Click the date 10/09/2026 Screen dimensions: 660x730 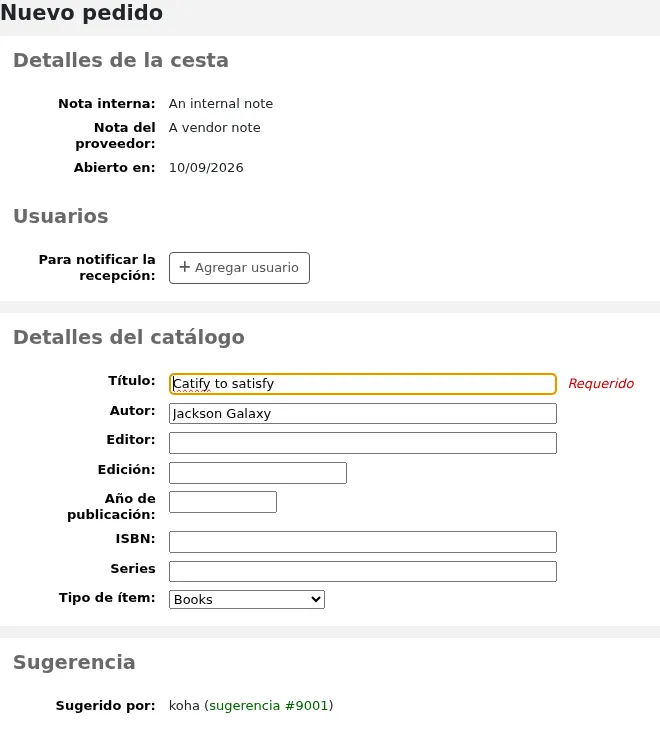tap(206, 168)
